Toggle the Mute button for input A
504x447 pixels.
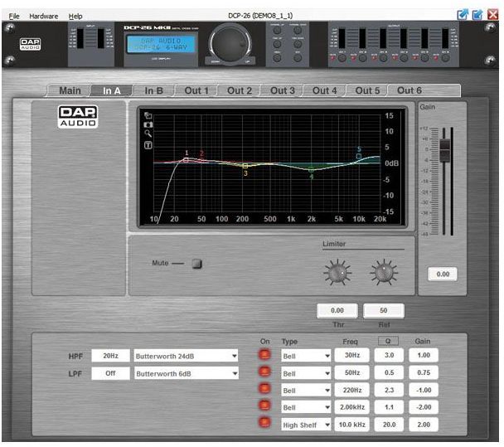[196, 265]
